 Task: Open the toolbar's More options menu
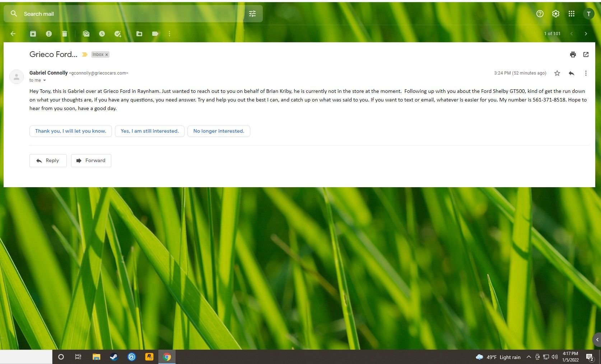169,34
